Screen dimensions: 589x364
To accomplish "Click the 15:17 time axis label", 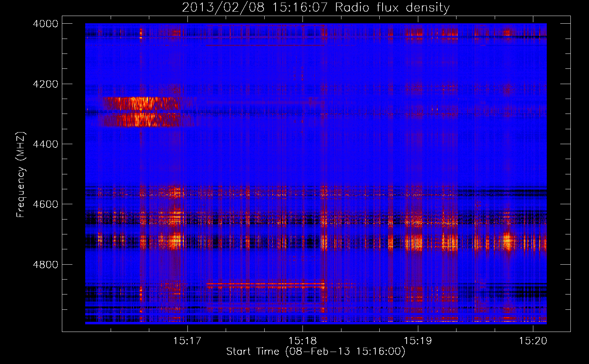I will 187,341.
